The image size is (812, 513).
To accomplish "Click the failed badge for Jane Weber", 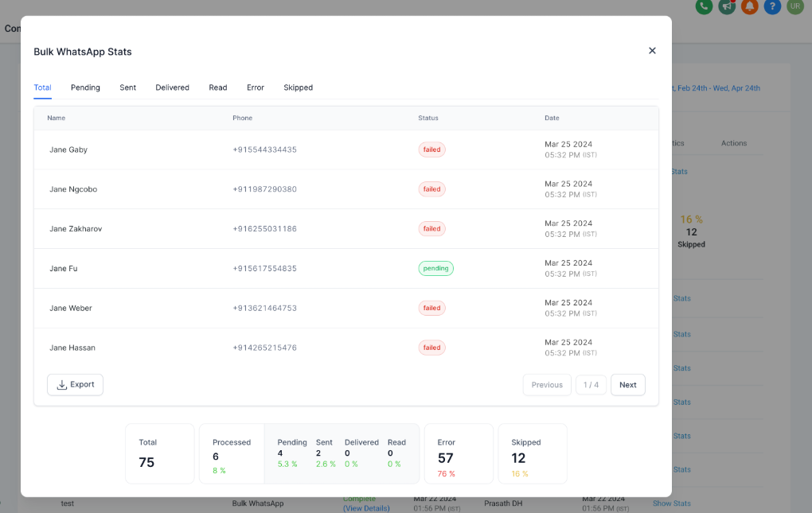I will [432, 309].
